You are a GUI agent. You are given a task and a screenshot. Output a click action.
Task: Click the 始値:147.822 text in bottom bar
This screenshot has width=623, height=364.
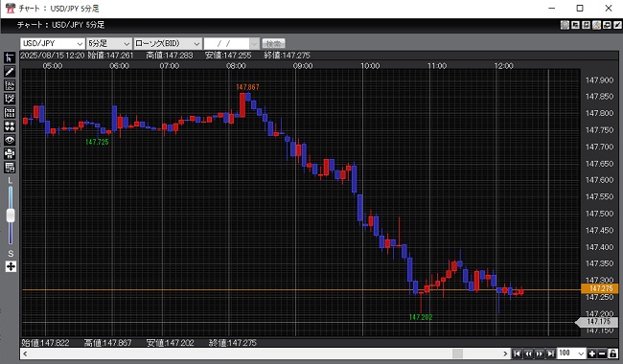coord(45,343)
